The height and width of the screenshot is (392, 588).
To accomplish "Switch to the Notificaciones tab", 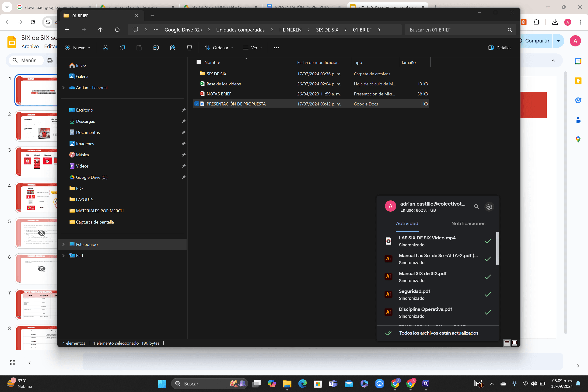I will [468, 224].
